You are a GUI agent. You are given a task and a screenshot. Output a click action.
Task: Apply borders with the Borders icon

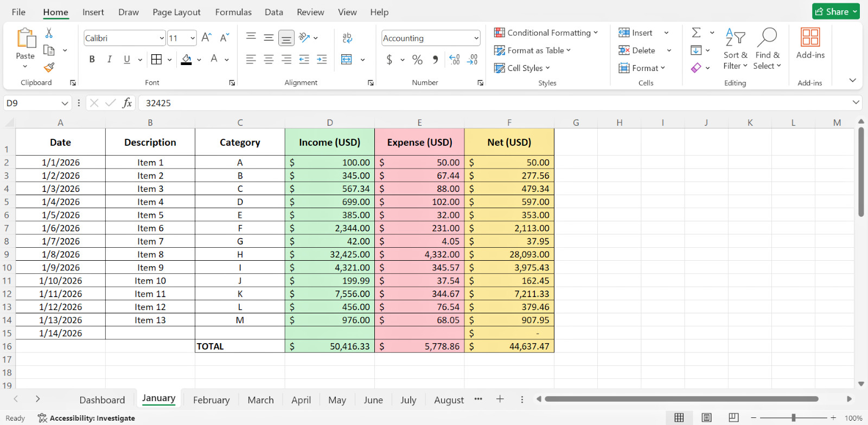click(x=156, y=59)
